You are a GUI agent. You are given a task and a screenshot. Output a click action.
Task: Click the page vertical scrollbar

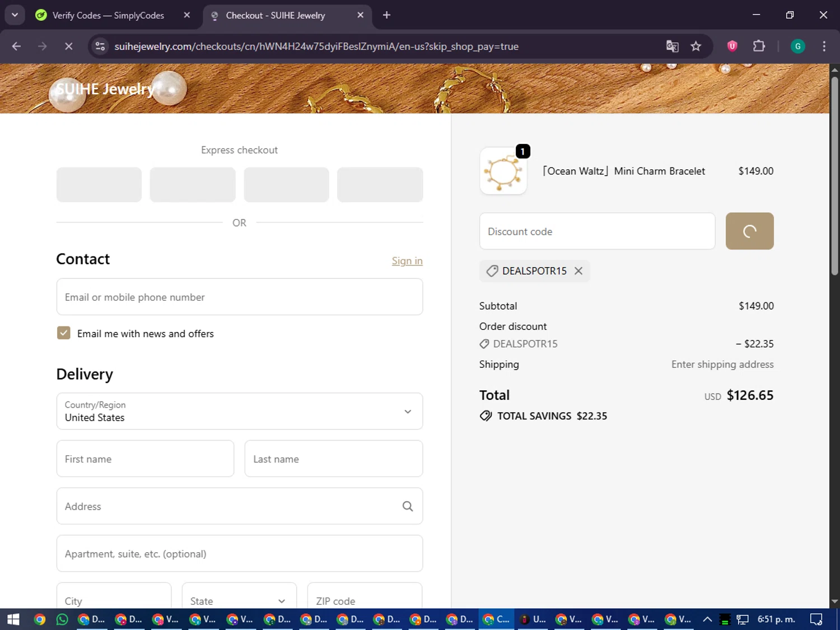[x=834, y=176]
